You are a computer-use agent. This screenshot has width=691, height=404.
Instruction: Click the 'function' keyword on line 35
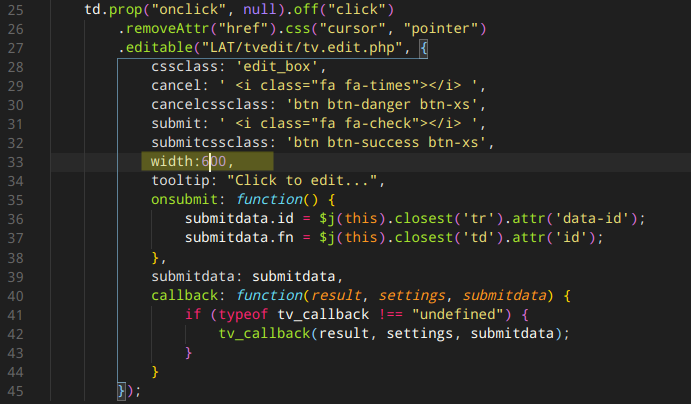tap(268, 200)
